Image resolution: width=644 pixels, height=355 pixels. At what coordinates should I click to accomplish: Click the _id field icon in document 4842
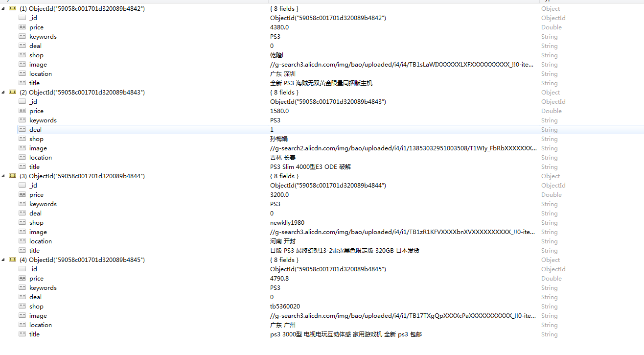coord(22,18)
